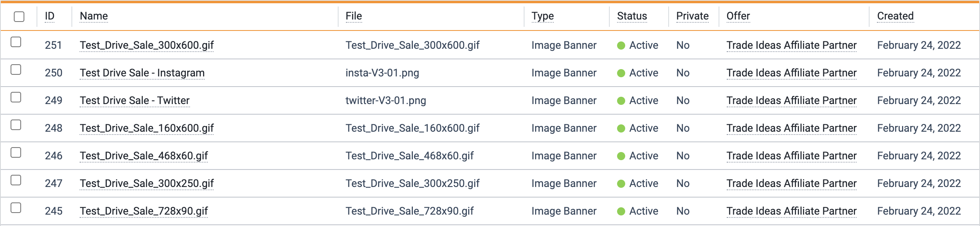Select the checkbox for row 249
980x226 pixels.
[16, 97]
